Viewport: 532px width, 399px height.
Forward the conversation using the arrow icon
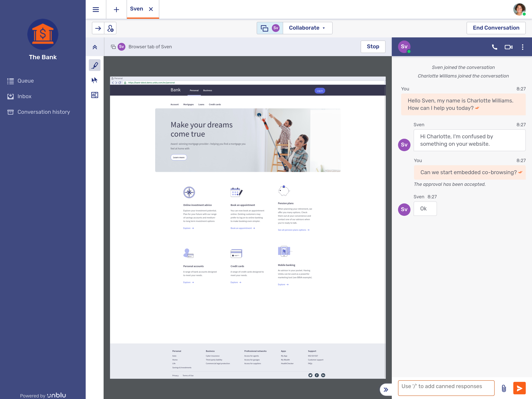98,28
